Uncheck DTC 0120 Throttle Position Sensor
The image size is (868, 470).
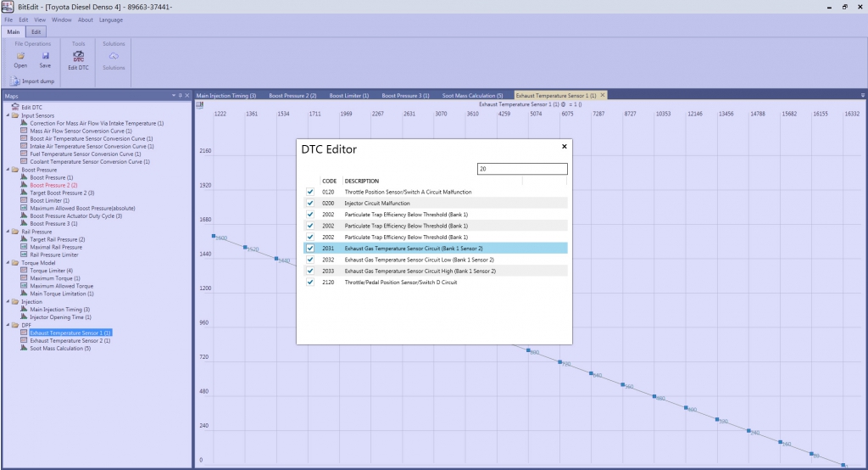(x=310, y=192)
